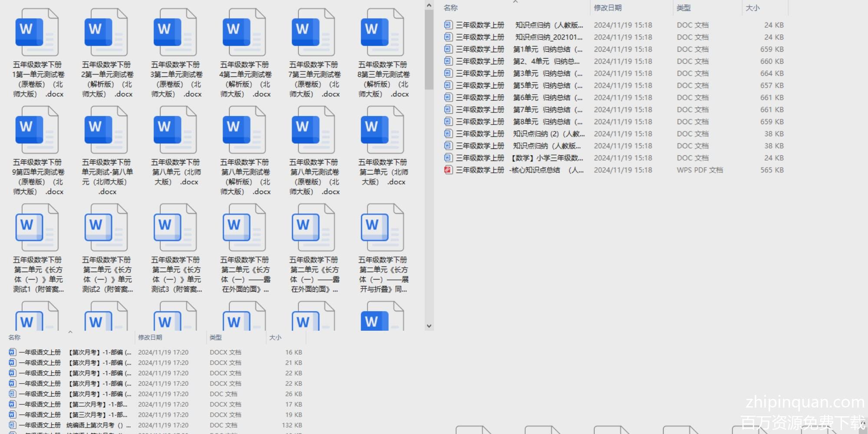Click the 9第四单元测试卷 (原卷版) file icon
This screenshot has width=868, height=434.
pyautogui.click(x=37, y=131)
